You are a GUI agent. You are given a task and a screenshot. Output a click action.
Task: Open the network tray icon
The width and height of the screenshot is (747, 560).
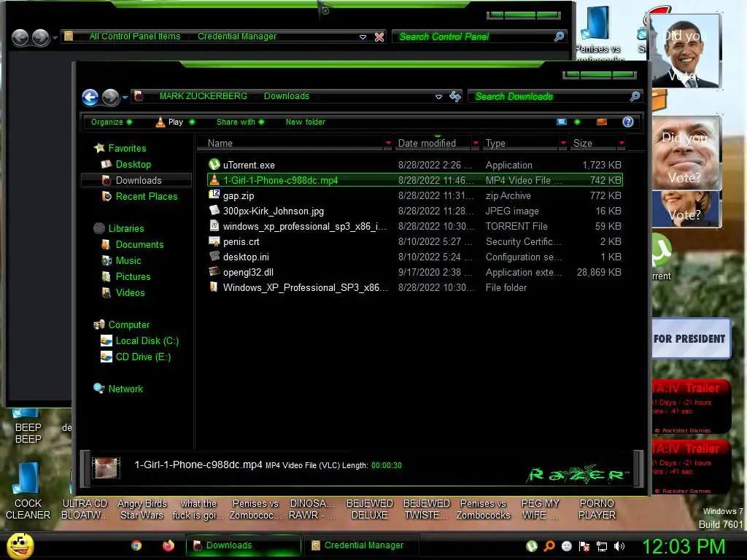[x=602, y=546]
